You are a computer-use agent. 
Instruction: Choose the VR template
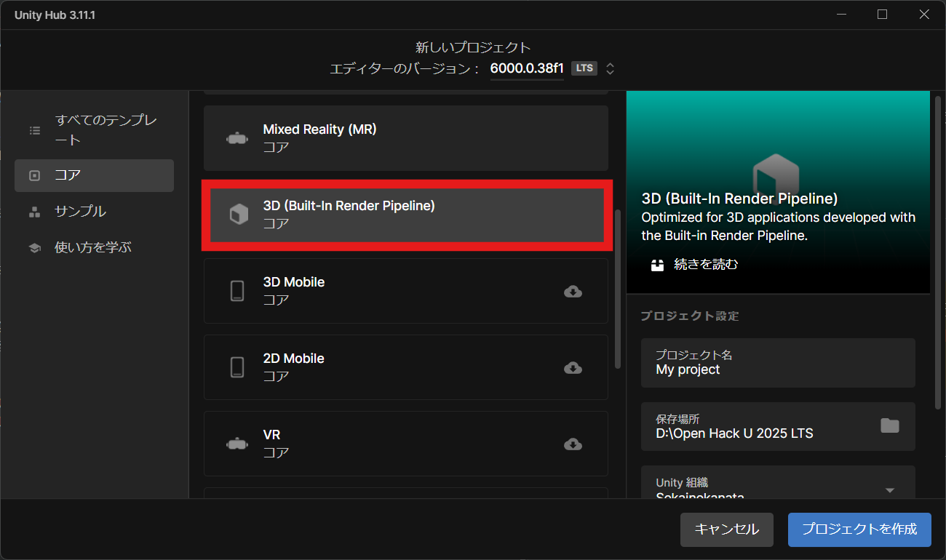click(406, 444)
